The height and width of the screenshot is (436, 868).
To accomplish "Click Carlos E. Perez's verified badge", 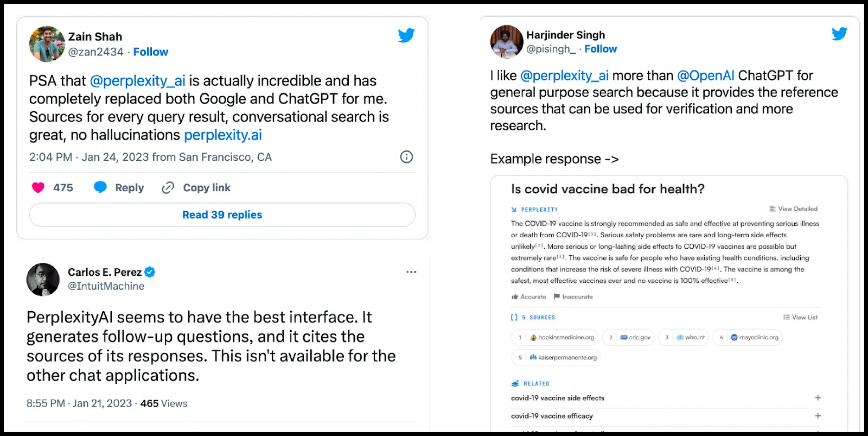I will [x=150, y=272].
